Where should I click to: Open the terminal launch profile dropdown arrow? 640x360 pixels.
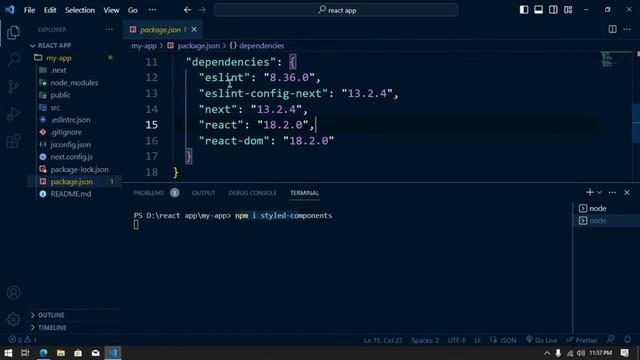(599, 192)
